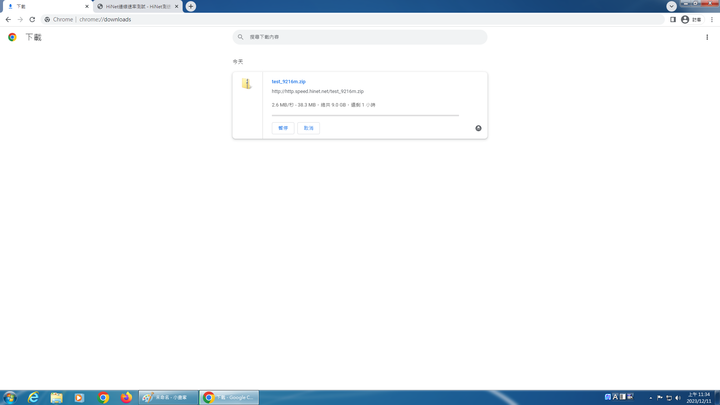The image size is (720, 405).
Task: Open the test_9216m.zip file link
Action: click(x=288, y=81)
